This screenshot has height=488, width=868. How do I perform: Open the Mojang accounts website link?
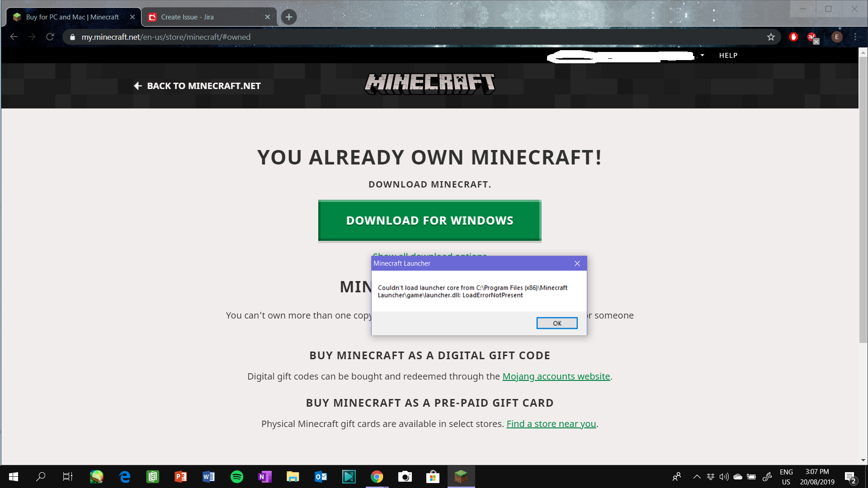point(556,376)
